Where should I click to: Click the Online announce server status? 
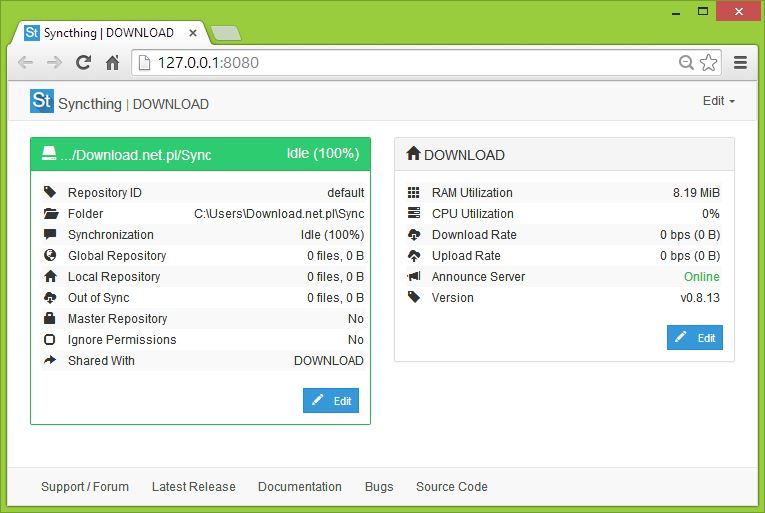pos(702,277)
